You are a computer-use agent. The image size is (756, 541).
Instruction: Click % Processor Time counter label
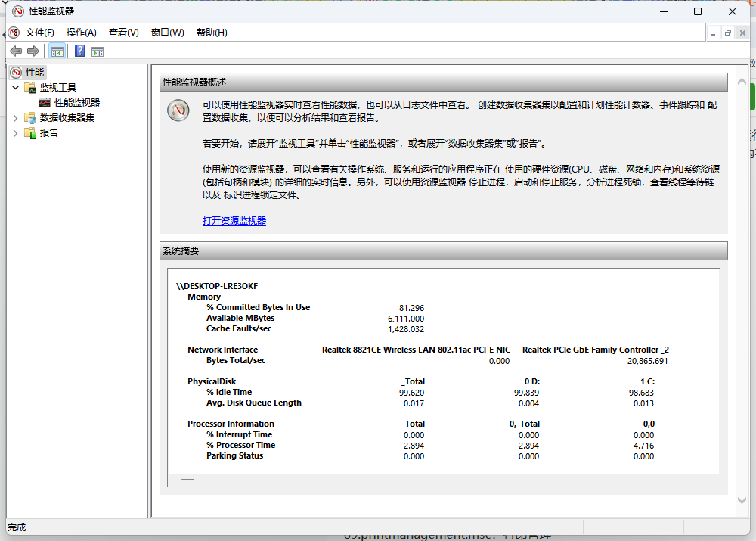[x=240, y=446]
